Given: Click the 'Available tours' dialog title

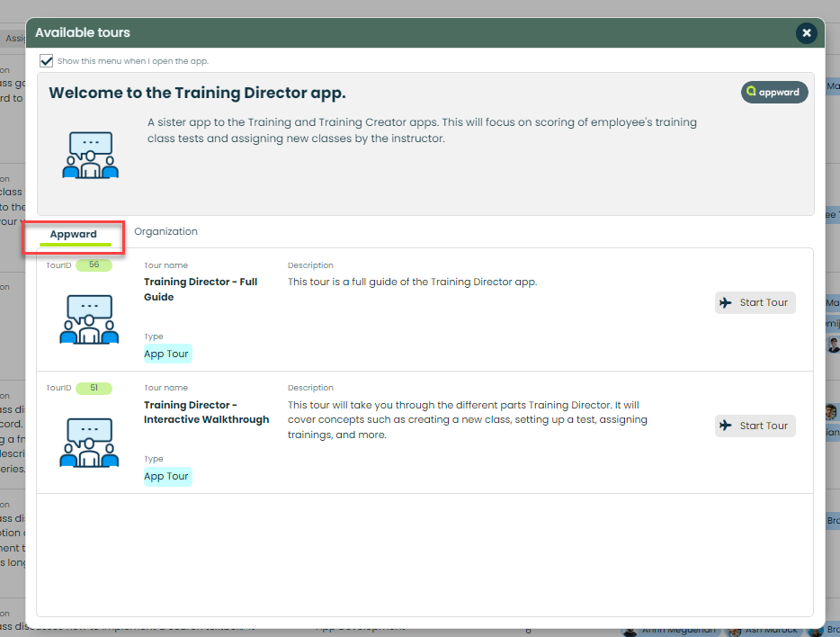Looking at the screenshot, I should point(83,32).
